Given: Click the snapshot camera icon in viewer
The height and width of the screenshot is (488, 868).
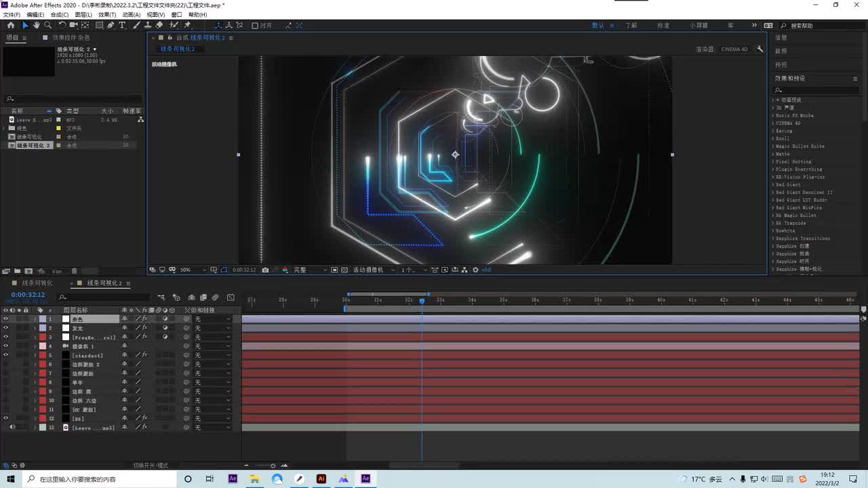Looking at the screenshot, I should [265, 270].
